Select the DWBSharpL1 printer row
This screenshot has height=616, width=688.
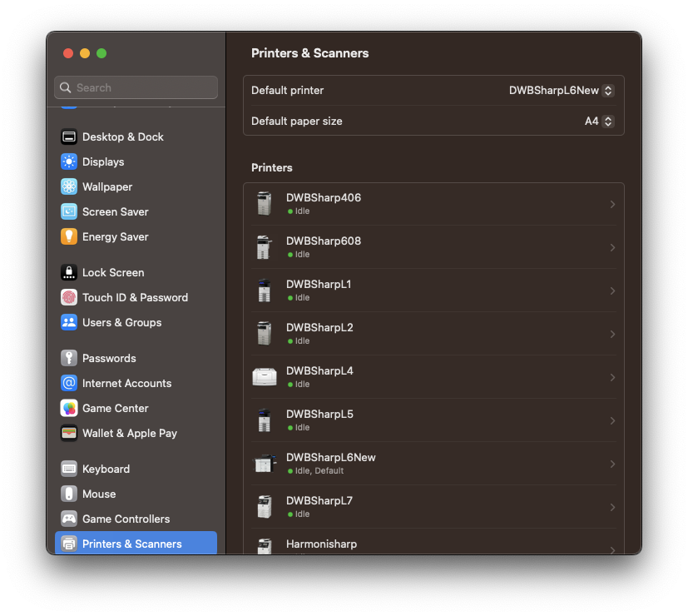pos(433,291)
